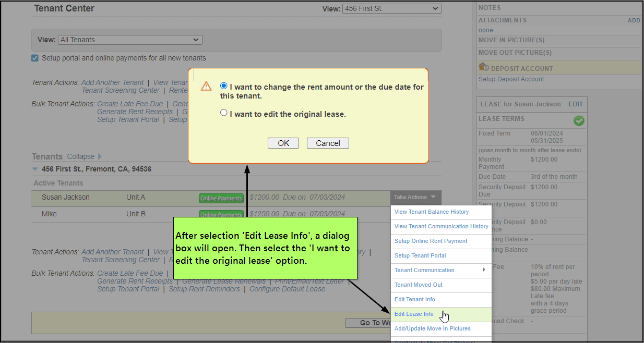Viewport: 644px width, 343px height.
Task: Select Tenant Moved Out menu entry
Action: click(419, 285)
